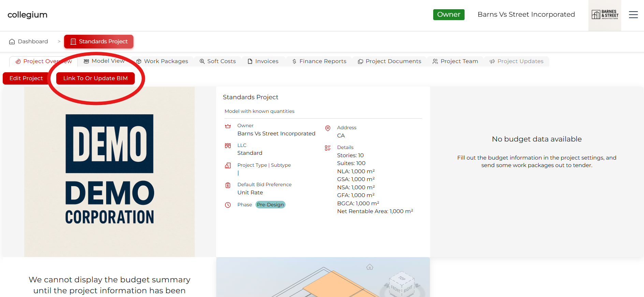Go back to Dashboard breadcrumb link

pos(29,42)
